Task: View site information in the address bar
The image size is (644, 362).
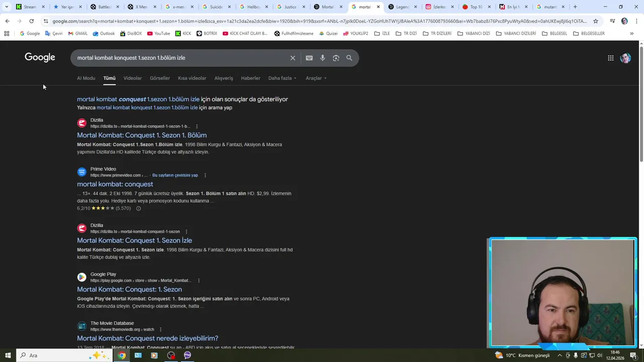Action: [46, 21]
